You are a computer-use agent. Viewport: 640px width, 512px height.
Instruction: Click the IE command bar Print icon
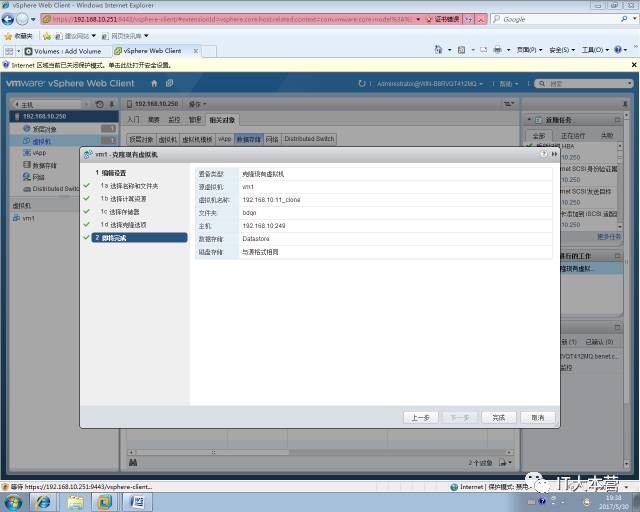pyautogui.click(x=497, y=50)
